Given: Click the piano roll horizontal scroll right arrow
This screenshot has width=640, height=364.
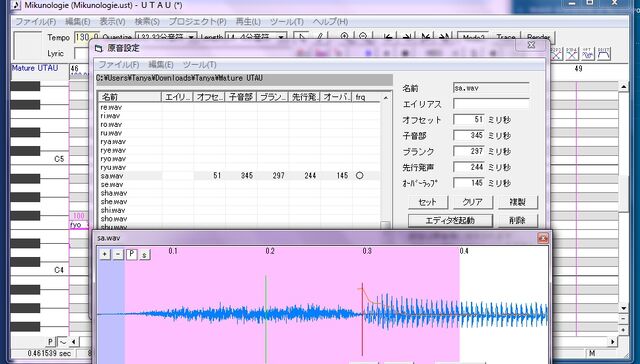Looking at the screenshot, I should (x=613, y=342).
